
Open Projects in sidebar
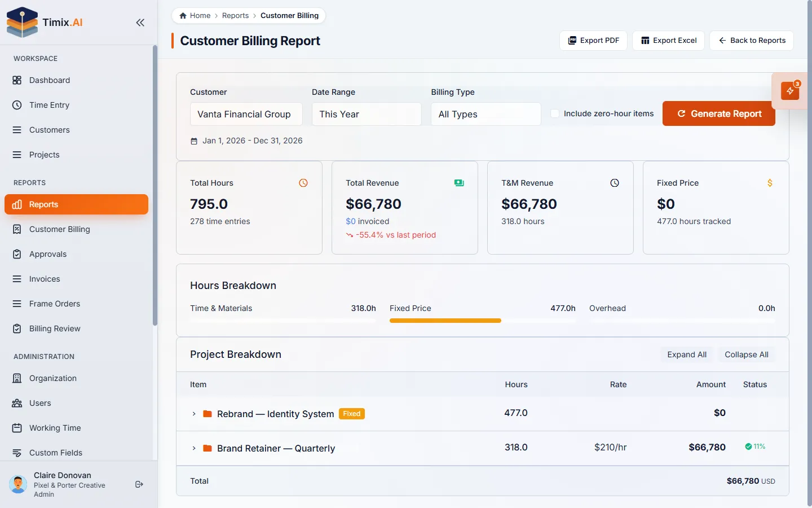pyautogui.click(x=76, y=155)
